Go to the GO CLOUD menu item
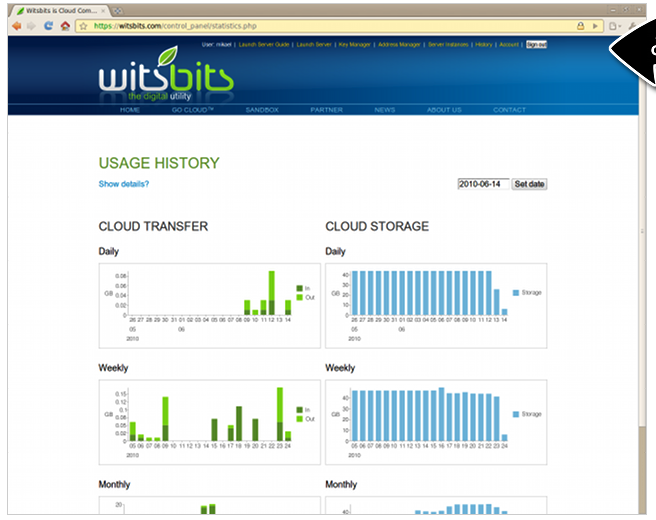This screenshot has height=520, width=656. point(192,110)
